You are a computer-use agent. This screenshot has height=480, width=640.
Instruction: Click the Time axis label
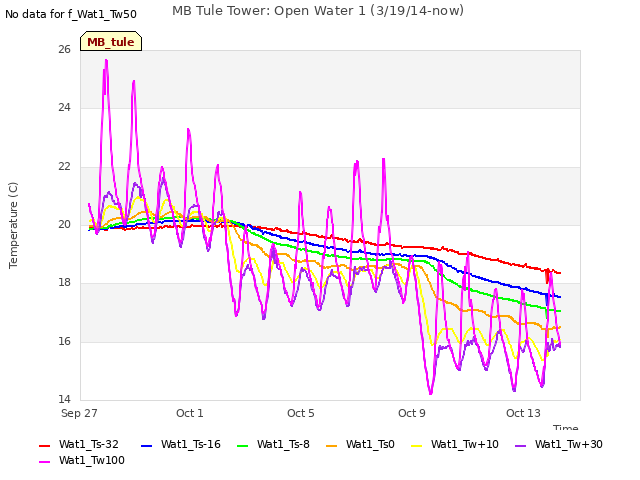(566, 427)
